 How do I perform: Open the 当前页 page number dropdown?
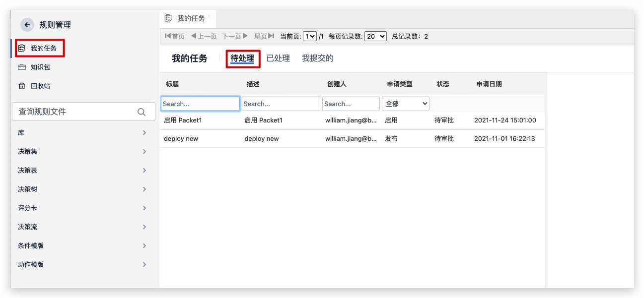point(310,36)
